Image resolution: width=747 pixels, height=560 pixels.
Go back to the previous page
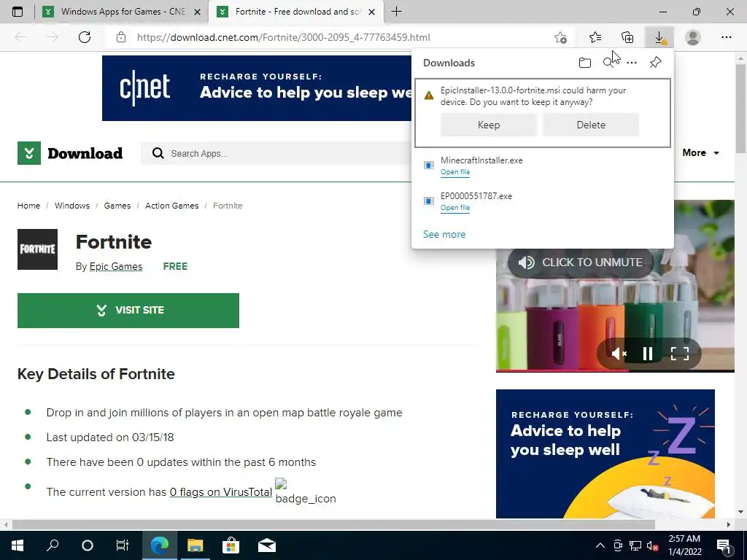(20, 37)
